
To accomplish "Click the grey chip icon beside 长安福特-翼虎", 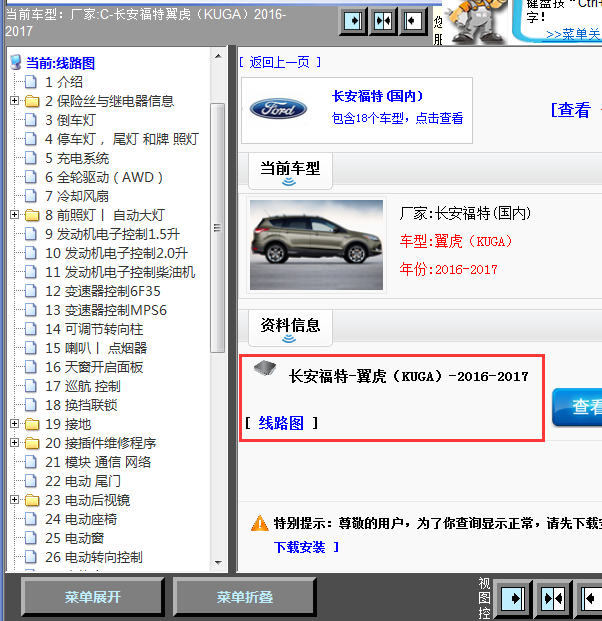I will pos(265,368).
